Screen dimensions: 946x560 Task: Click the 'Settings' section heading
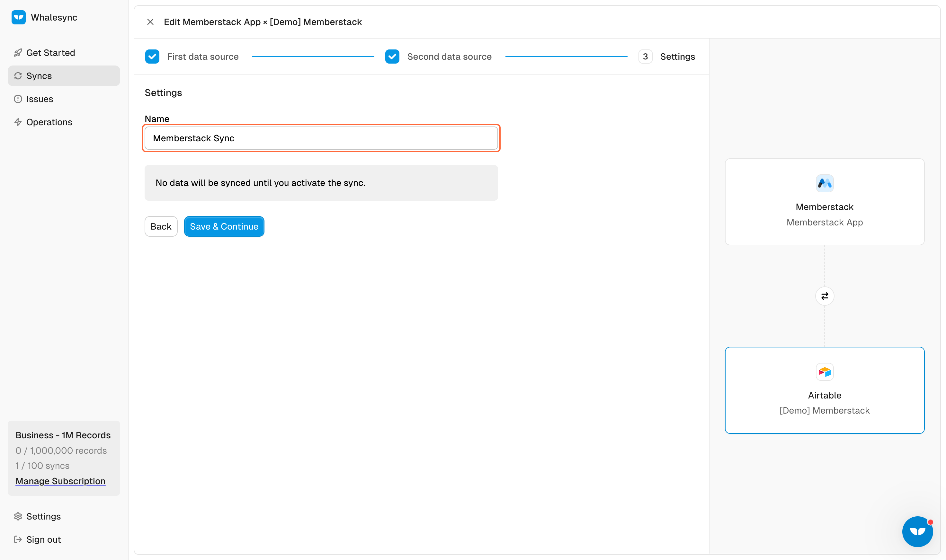click(163, 92)
